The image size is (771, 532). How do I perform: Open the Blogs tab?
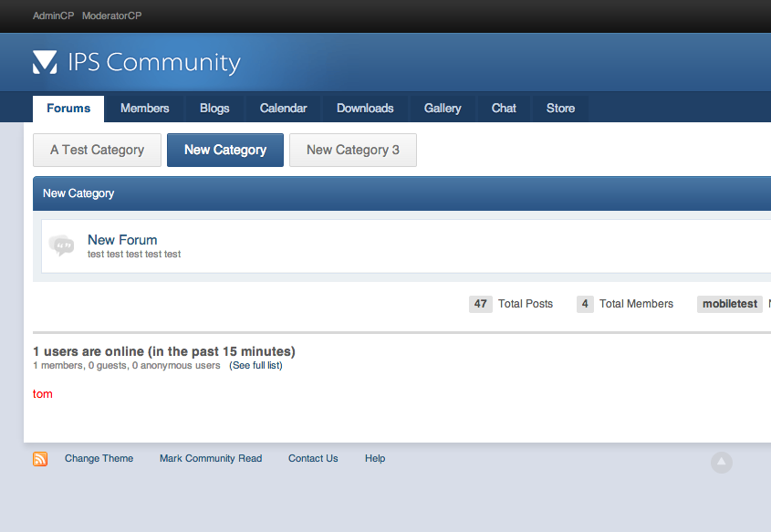click(214, 109)
